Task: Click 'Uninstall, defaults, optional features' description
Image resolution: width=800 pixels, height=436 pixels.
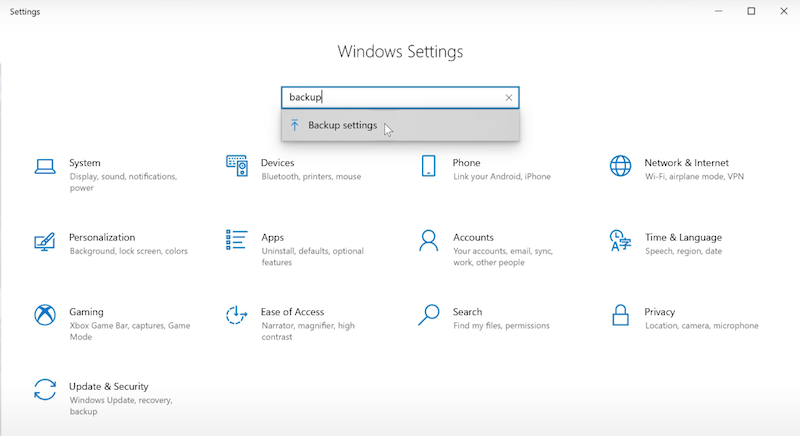Action: (312, 257)
